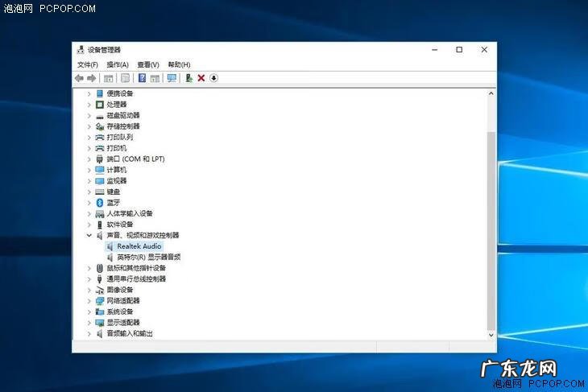Expand the 监视器 node

tap(89, 181)
